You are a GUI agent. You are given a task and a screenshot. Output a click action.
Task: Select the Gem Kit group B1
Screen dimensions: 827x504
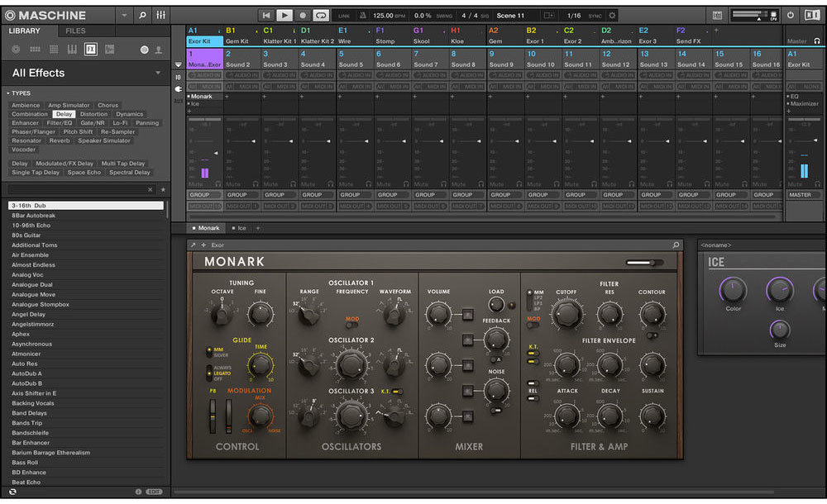pos(240,36)
